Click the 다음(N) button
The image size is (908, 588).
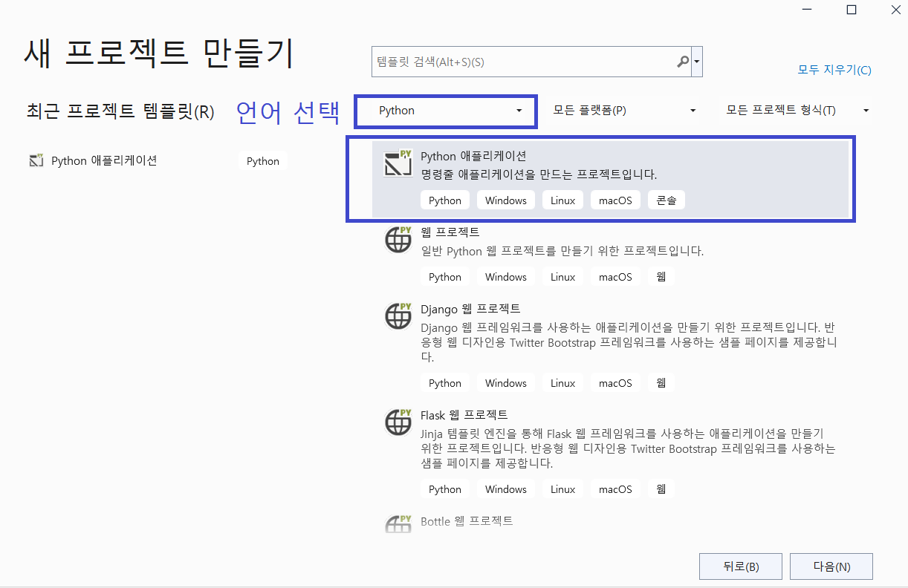click(x=831, y=566)
